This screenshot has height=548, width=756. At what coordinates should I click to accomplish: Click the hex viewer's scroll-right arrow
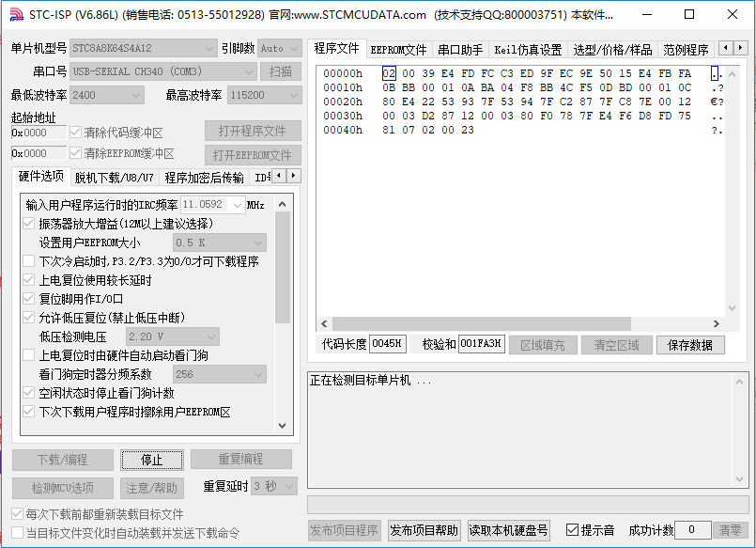tap(717, 323)
